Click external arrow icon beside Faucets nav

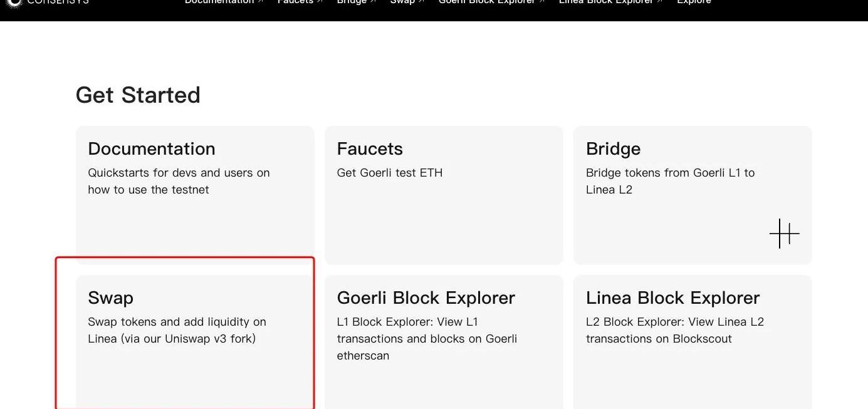point(320,3)
